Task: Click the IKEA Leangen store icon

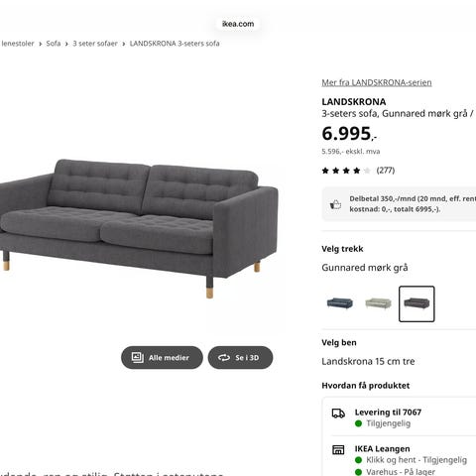Action: pos(338,449)
